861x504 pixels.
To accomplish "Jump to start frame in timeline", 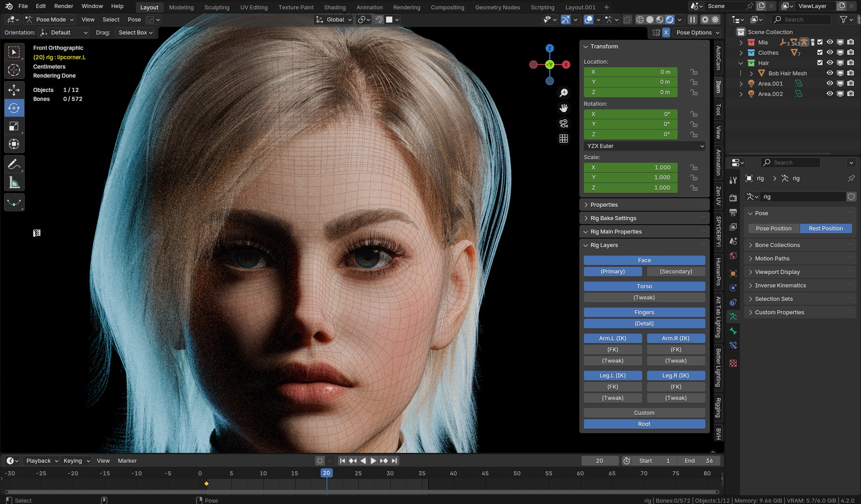I will [343, 461].
